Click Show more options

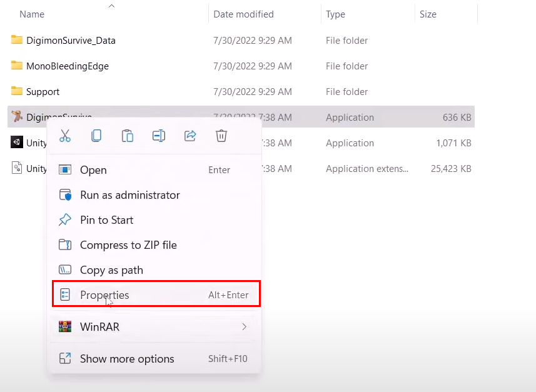[x=127, y=359]
